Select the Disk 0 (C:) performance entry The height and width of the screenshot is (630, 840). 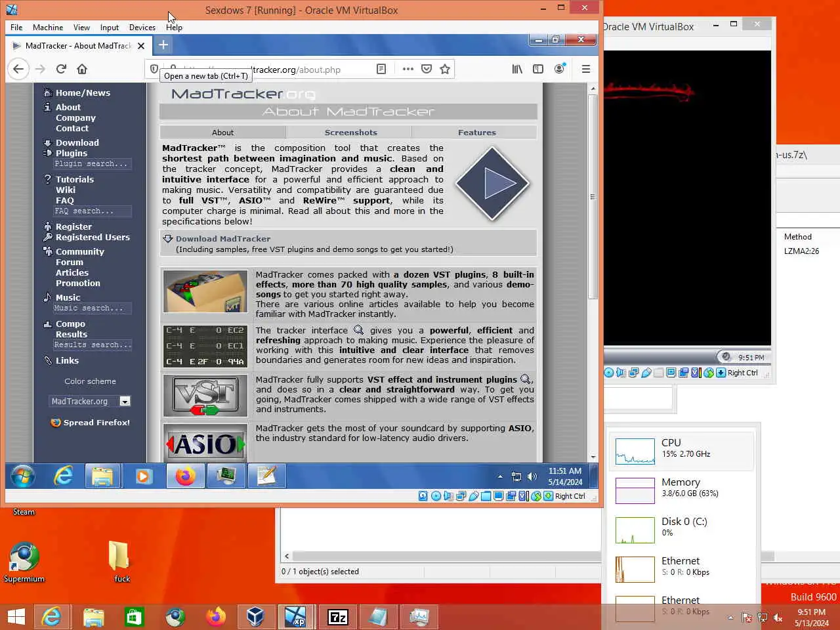(x=681, y=529)
